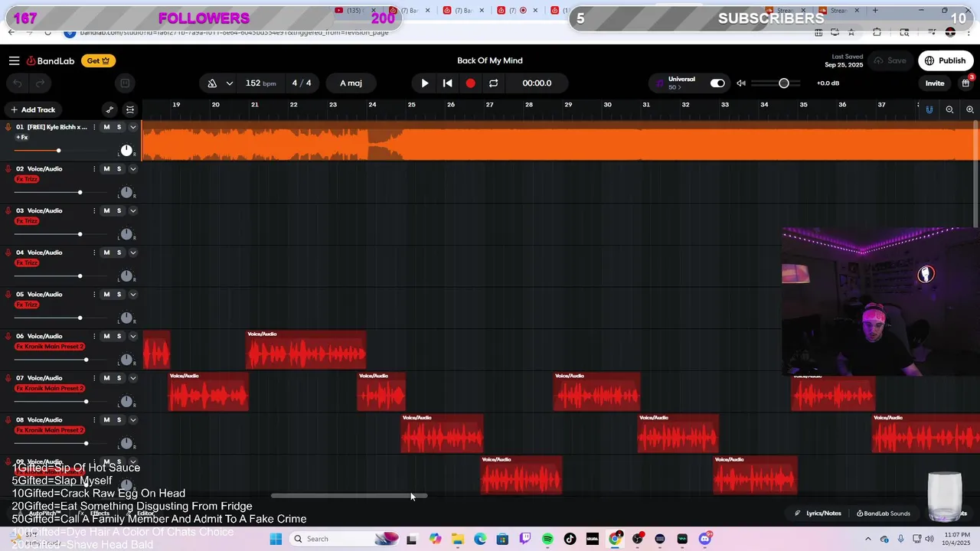Click the horizontal timeline scrollbar
This screenshot has width=980, height=551.
tap(349, 496)
